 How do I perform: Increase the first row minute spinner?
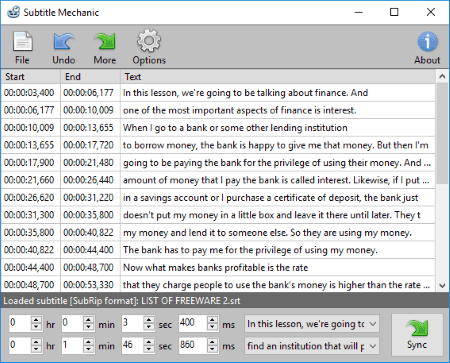[88, 320]
